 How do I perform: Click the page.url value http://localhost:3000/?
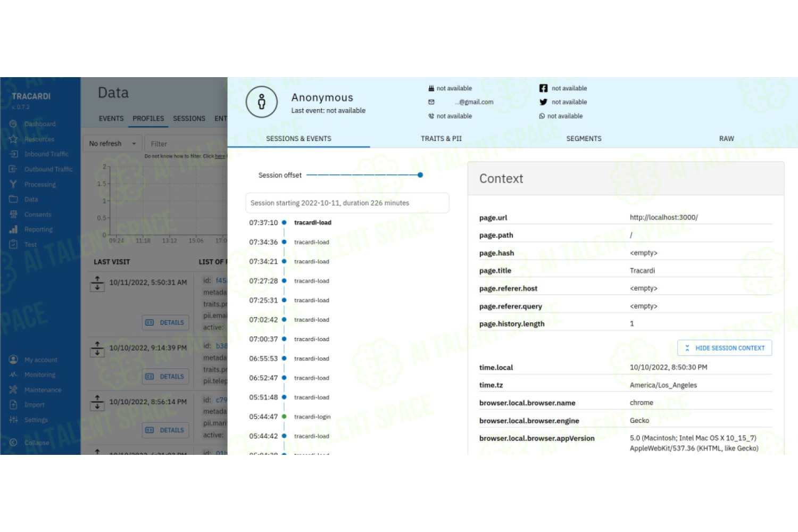(x=663, y=217)
